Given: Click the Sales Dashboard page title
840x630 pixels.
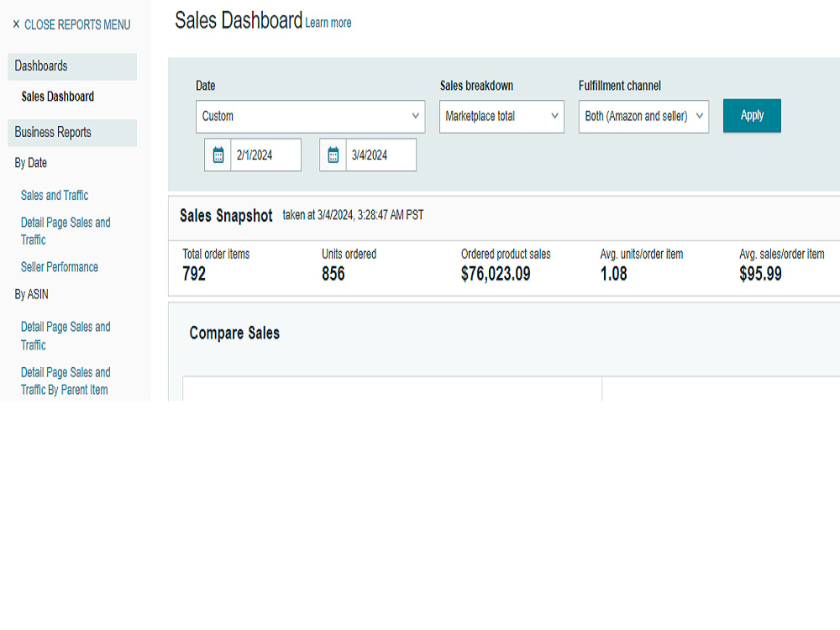Looking at the screenshot, I should 239,21.
